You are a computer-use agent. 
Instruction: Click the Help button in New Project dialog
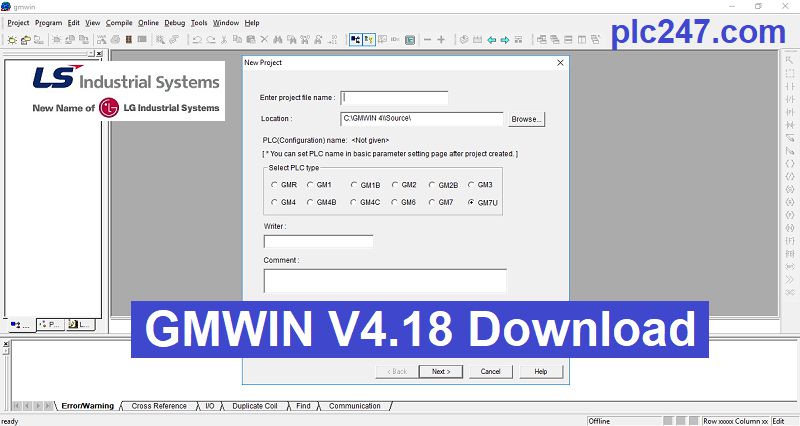click(x=541, y=371)
